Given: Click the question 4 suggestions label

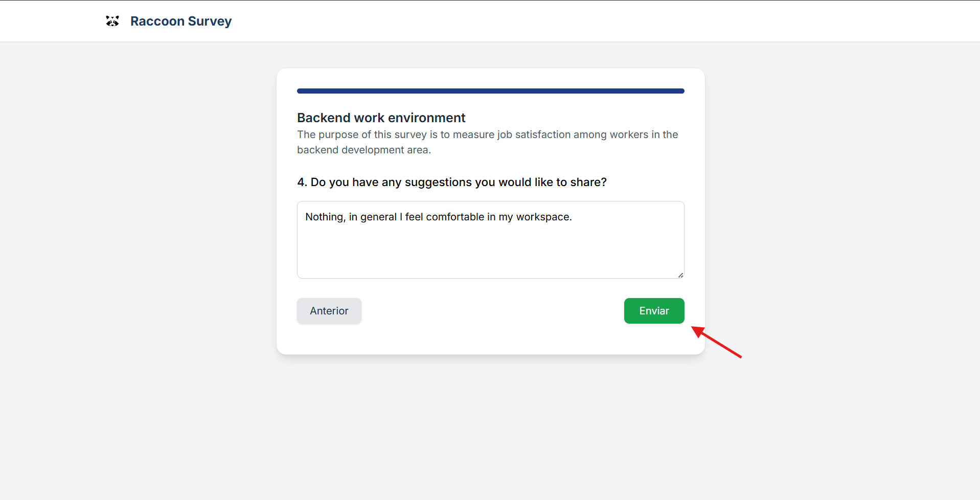Looking at the screenshot, I should (452, 182).
